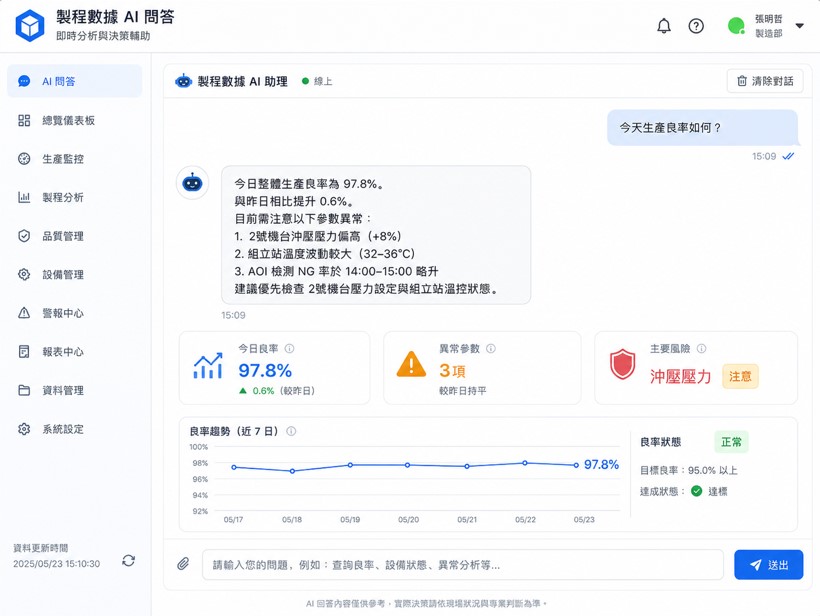Click the attachment paperclip icon
This screenshot has width=820, height=616.
(x=183, y=564)
